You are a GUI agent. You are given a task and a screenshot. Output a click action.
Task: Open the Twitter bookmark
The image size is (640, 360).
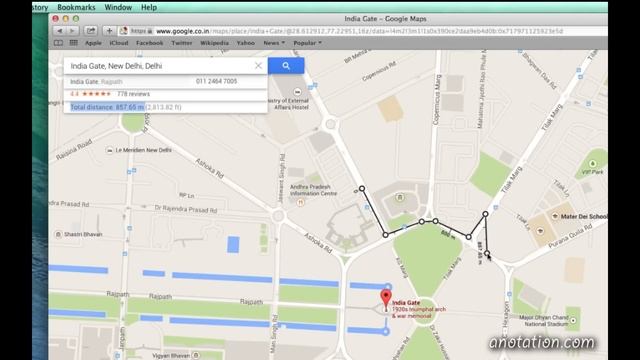pos(182,43)
